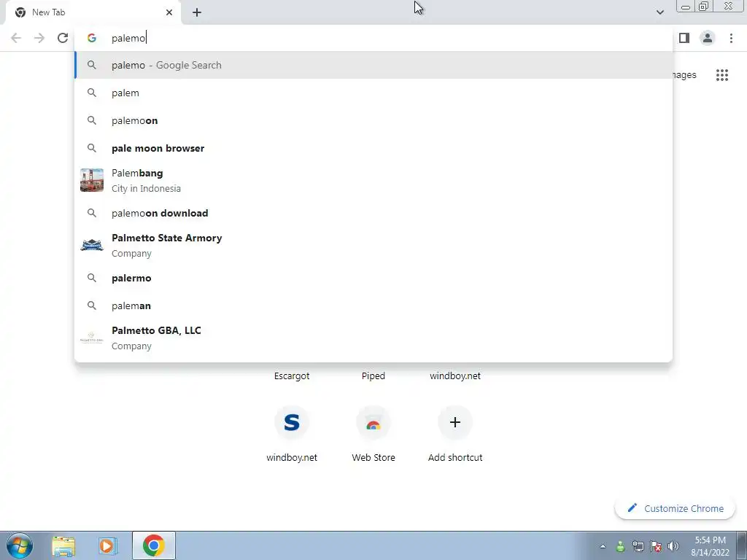Show hidden tray icons arrow
This screenshot has width=747, height=560.
603,547
